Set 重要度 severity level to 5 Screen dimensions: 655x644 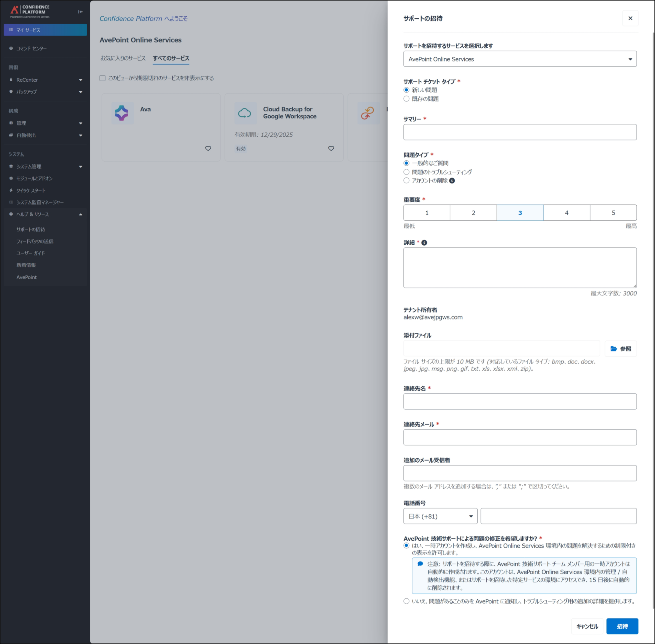point(613,213)
